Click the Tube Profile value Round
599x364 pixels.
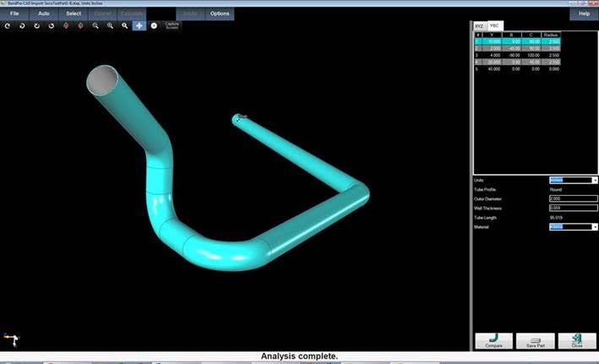556,189
